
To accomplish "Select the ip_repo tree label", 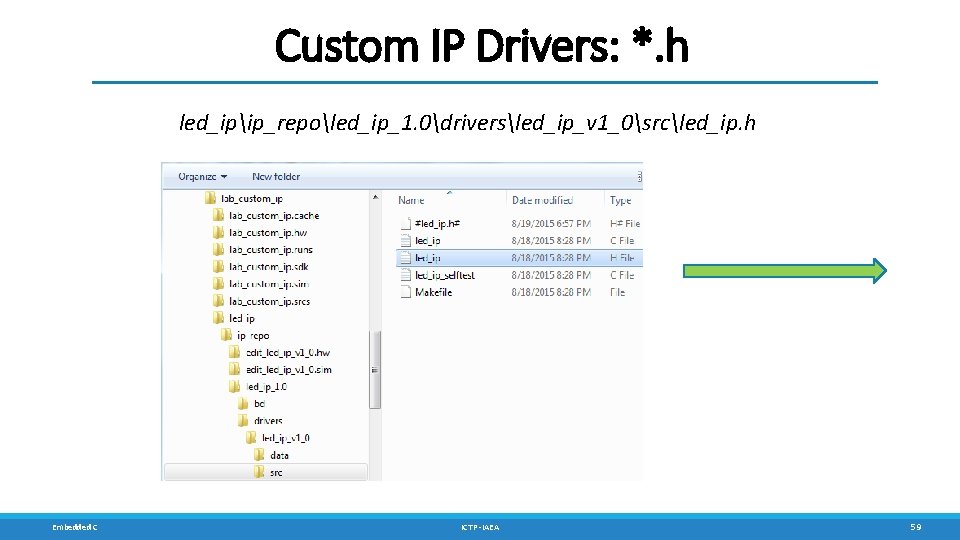I will click(x=253, y=336).
